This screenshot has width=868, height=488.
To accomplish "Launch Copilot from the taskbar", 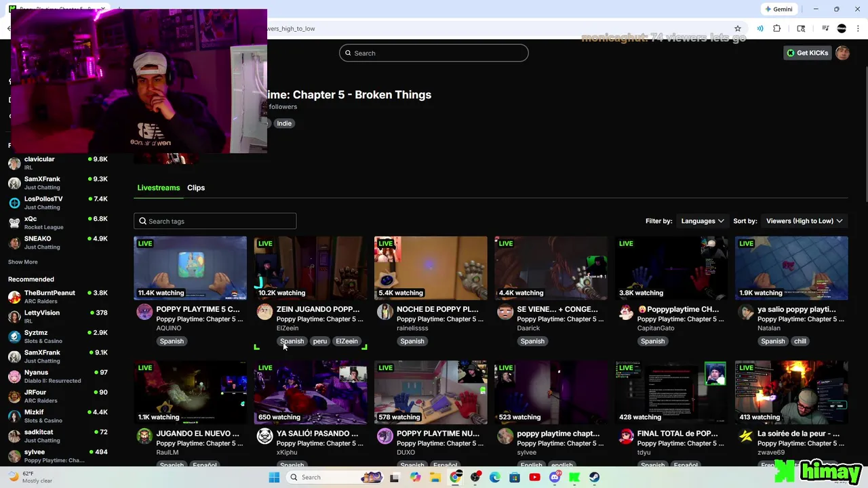I will pyautogui.click(x=415, y=477).
